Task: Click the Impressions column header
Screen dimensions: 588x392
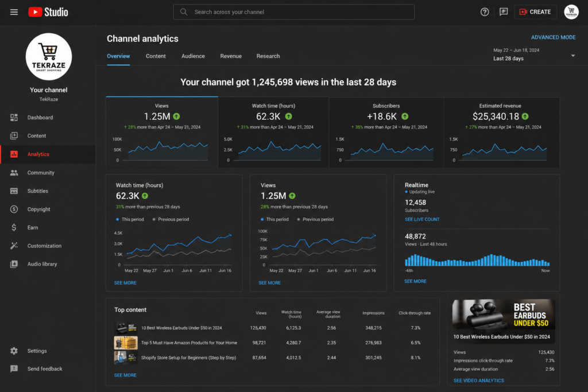Action: point(373,313)
